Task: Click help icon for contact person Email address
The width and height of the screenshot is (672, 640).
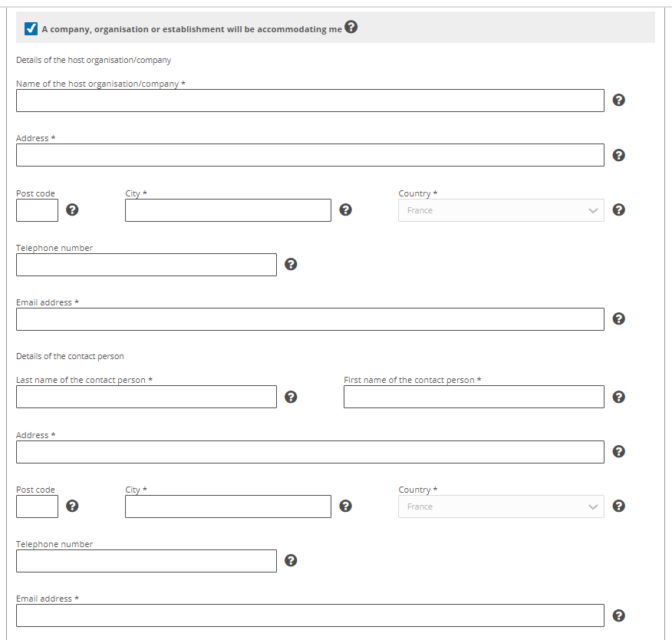Action: click(x=618, y=615)
